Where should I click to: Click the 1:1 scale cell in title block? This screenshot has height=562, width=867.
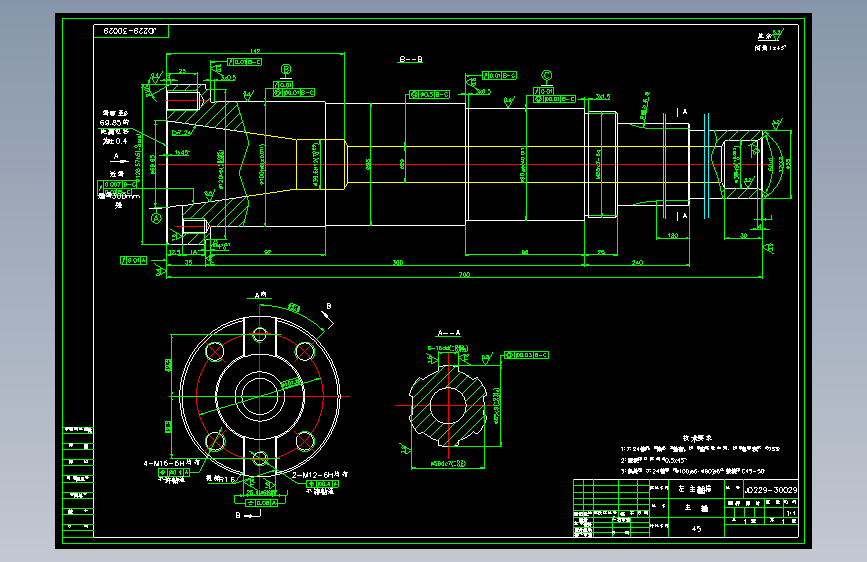tap(791, 513)
